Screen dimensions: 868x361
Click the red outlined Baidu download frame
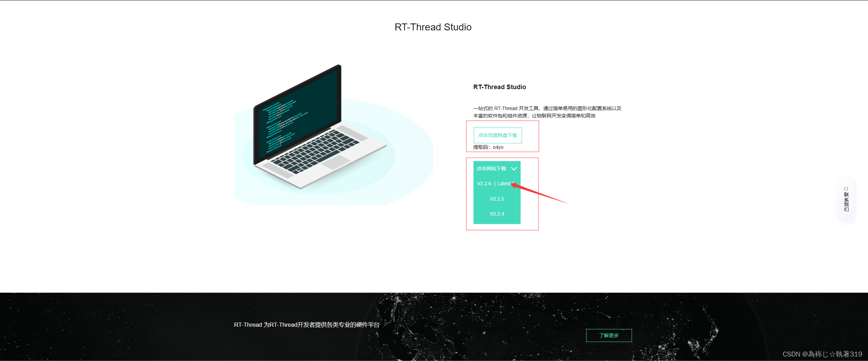click(x=502, y=136)
